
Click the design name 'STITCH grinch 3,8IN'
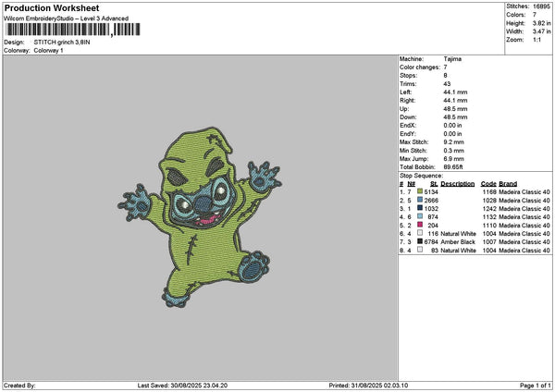tap(62, 43)
